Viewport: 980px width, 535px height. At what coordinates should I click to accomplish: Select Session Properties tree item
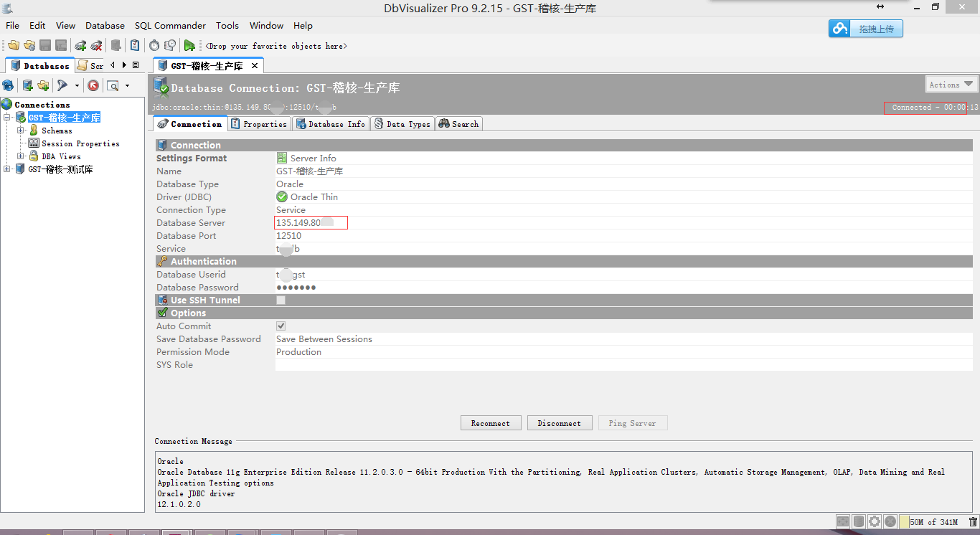tap(74, 143)
